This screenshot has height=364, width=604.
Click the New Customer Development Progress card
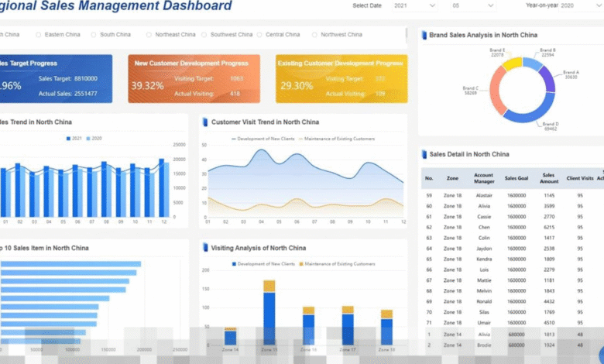click(x=195, y=79)
